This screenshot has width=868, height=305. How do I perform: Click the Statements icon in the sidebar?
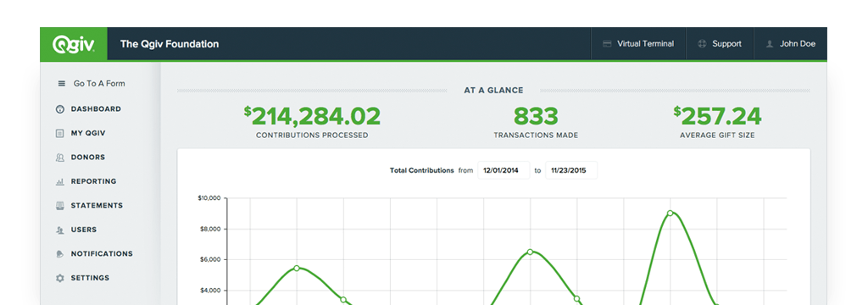[60, 206]
